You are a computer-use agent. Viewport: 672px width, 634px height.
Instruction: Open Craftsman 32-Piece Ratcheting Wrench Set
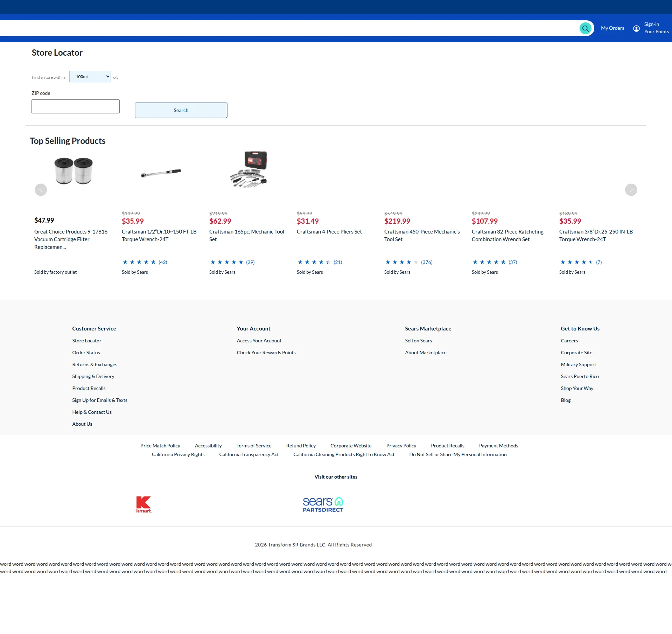pyautogui.click(x=507, y=236)
